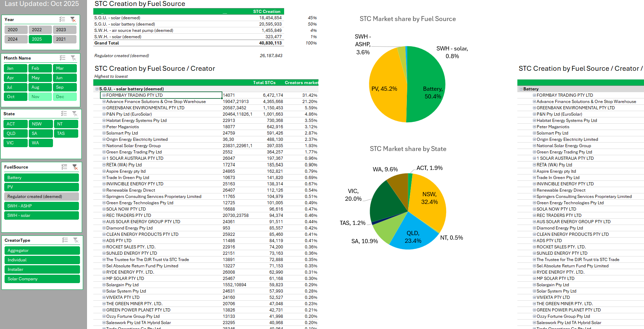Toggle multi-select in CreatorType slicer
The image size is (644, 329).
click(x=65, y=240)
